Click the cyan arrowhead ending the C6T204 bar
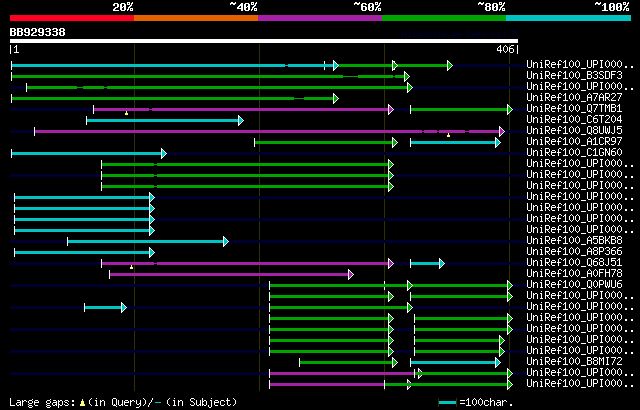The image size is (640, 410). point(241,120)
